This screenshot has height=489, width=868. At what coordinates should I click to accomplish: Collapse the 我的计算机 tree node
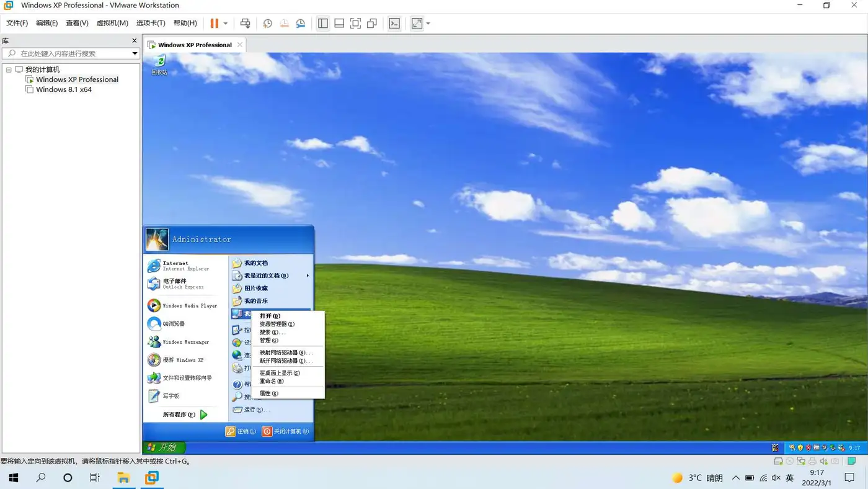coord(9,70)
